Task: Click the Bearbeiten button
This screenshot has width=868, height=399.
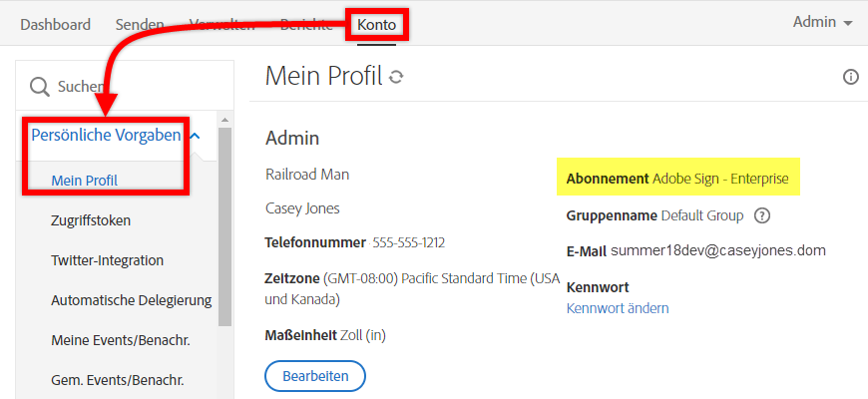Action: pyautogui.click(x=315, y=376)
